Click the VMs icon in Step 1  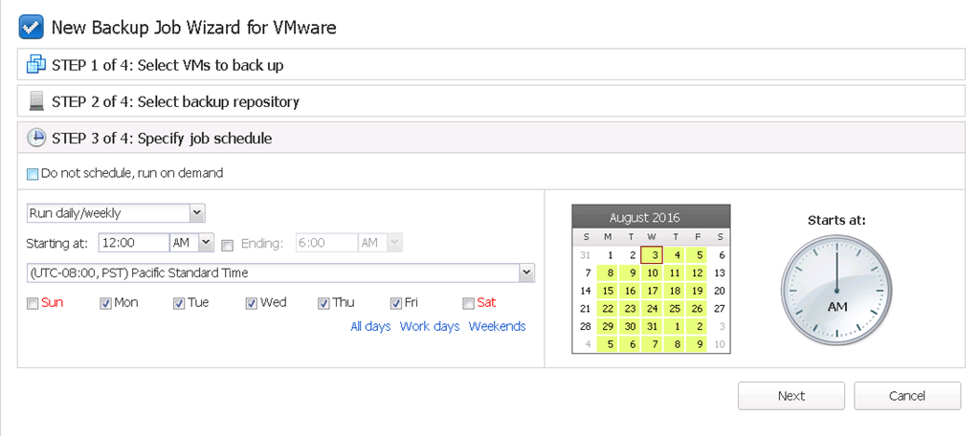[x=37, y=64]
